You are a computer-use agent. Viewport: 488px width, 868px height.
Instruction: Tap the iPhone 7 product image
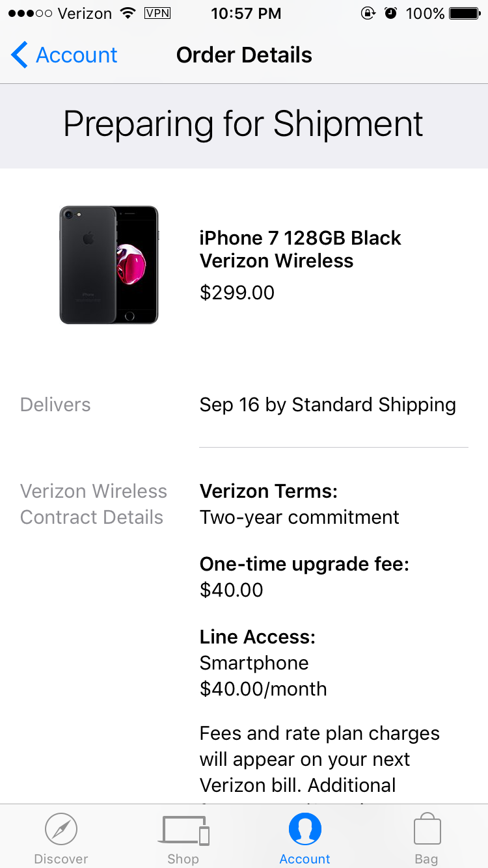click(109, 265)
